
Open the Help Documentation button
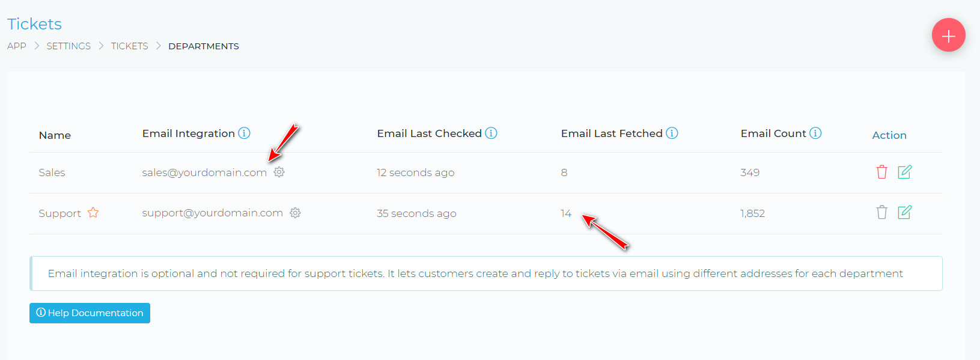click(90, 313)
